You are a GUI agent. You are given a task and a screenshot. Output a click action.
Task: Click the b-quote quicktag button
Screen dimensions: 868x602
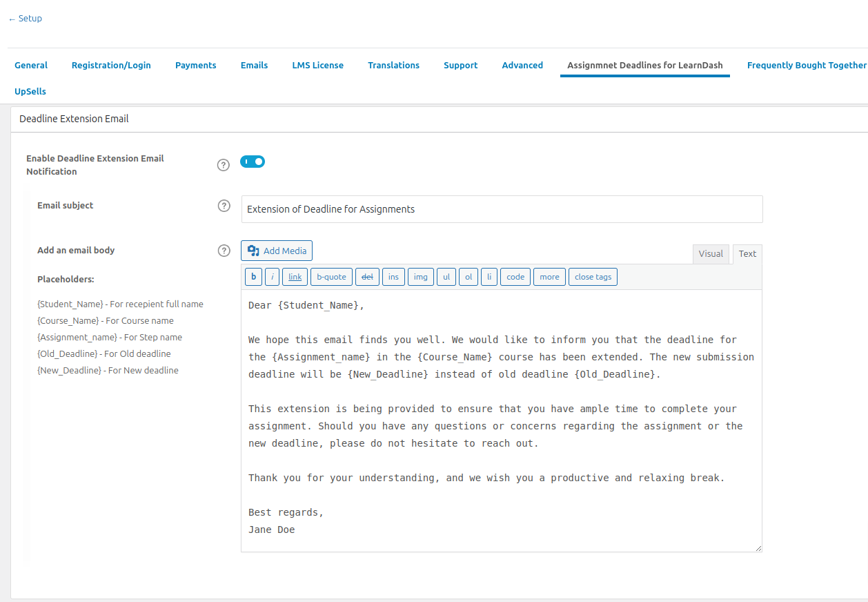pyautogui.click(x=331, y=277)
